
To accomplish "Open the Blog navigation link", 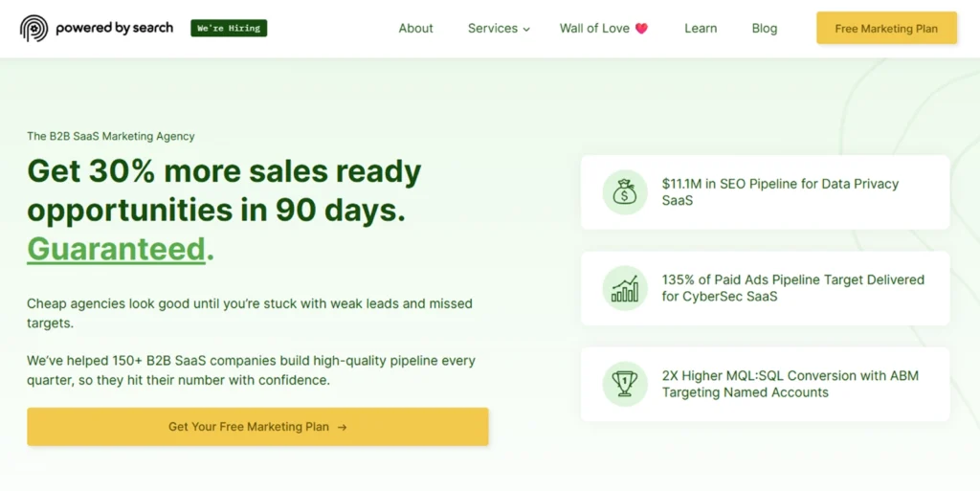I will pyautogui.click(x=765, y=29).
